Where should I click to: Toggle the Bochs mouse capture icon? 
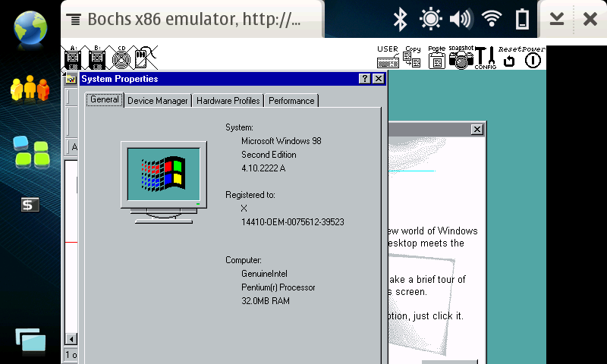pos(144,58)
